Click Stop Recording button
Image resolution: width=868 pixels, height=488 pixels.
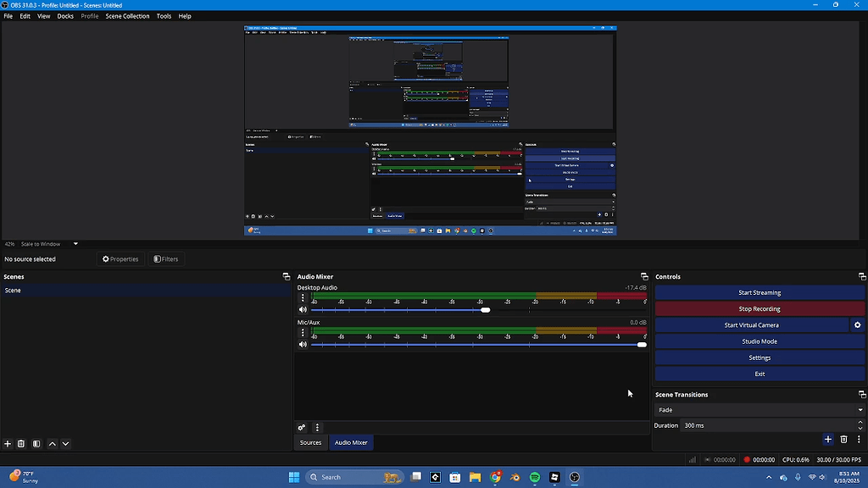[759, 308]
